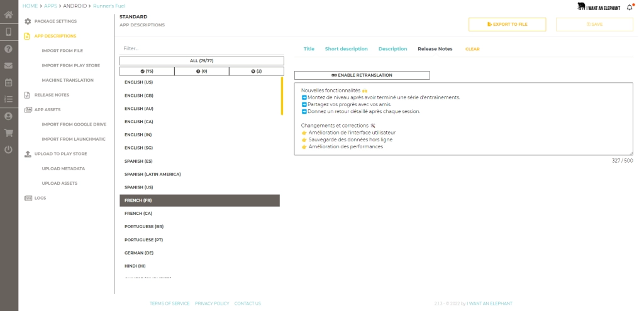Go to APPS breadcrumb
644x311 pixels.
click(x=50, y=6)
